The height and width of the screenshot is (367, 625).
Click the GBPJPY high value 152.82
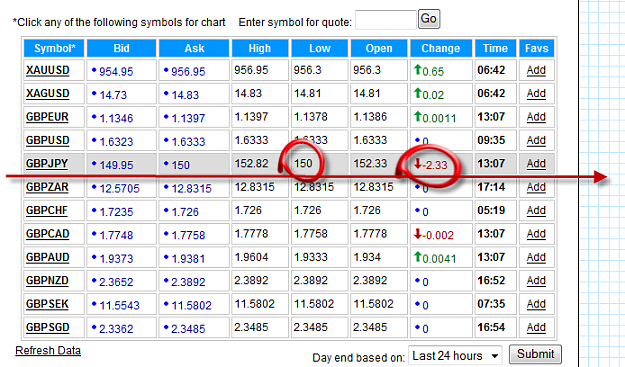252,164
